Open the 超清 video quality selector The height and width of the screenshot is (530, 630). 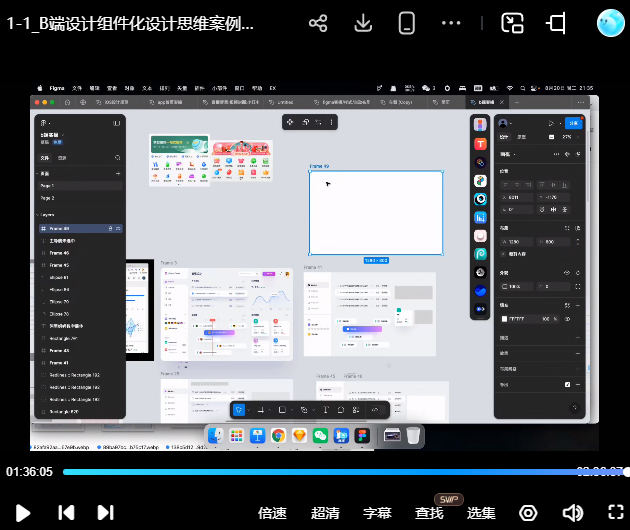coord(325,513)
